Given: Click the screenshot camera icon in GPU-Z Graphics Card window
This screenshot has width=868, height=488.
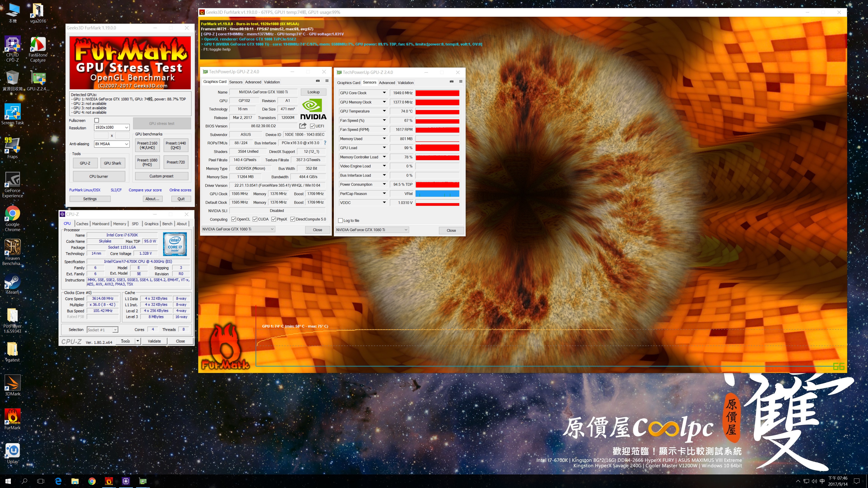Looking at the screenshot, I should [x=318, y=81].
